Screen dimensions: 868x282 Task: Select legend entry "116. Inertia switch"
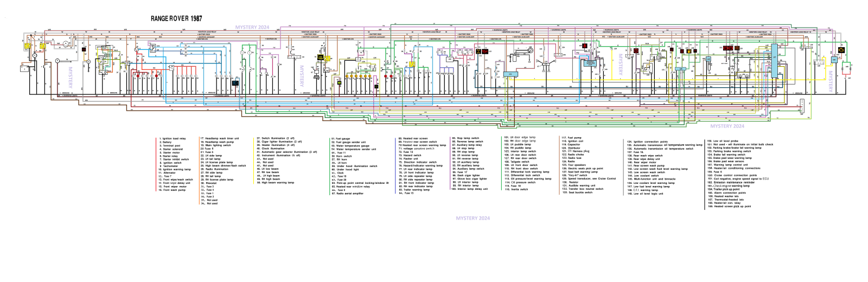tap(516, 189)
